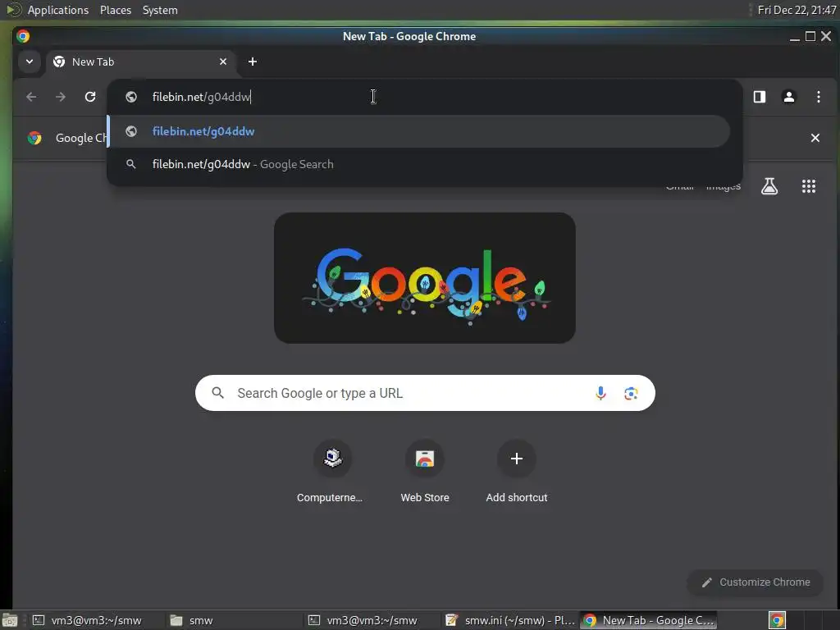This screenshot has height=630, width=840.
Task: Select the filebin.net/g04ddw URL suggestion
Action: pos(419,131)
